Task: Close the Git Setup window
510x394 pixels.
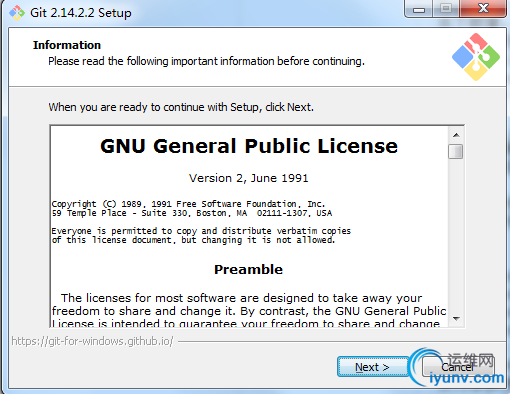Action: click(483, 9)
